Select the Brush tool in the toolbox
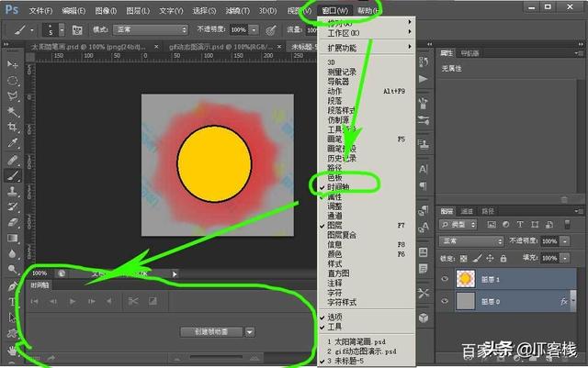The width and height of the screenshot is (588, 368). point(12,175)
